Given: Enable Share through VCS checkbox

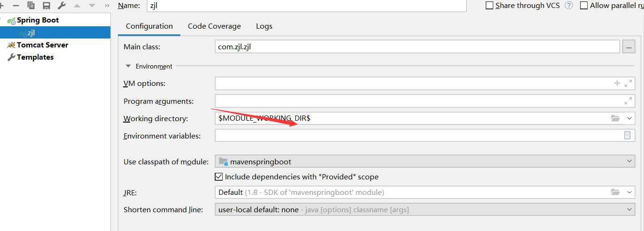Looking at the screenshot, I should (x=489, y=6).
